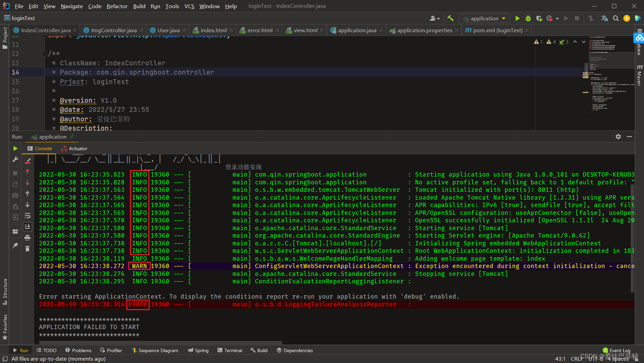
Task: Toggle pin tab in the Run panel
Action: pyautogui.click(x=15, y=245)
